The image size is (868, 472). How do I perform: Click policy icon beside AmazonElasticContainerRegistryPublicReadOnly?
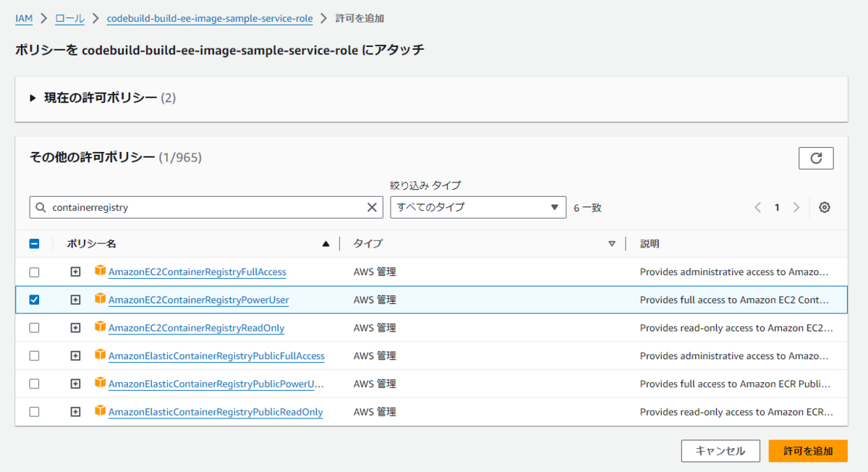pyautogui.click(x=100, y=411)
